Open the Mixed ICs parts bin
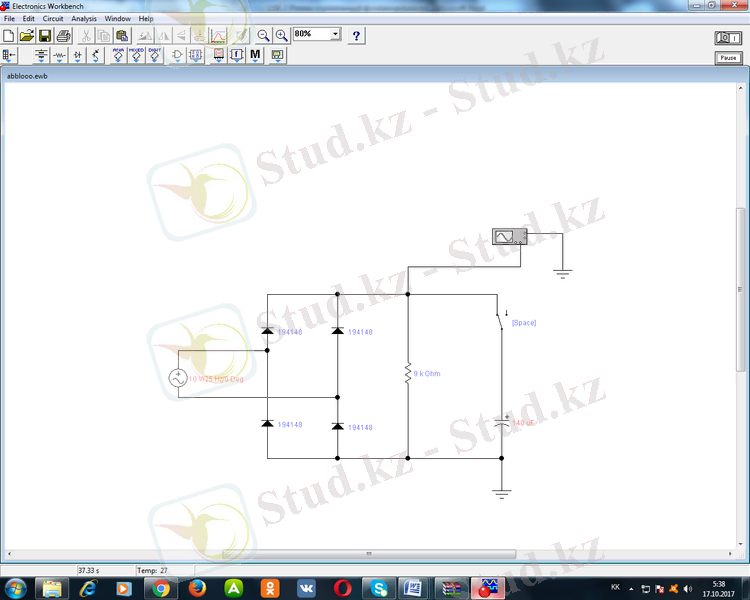Screen dimensions: 750x600 [136, 56]
